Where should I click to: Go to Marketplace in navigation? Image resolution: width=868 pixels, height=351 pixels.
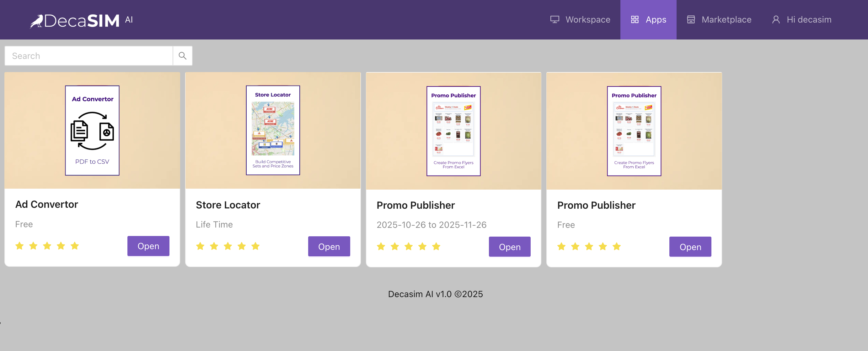click(x=726, y=19)
